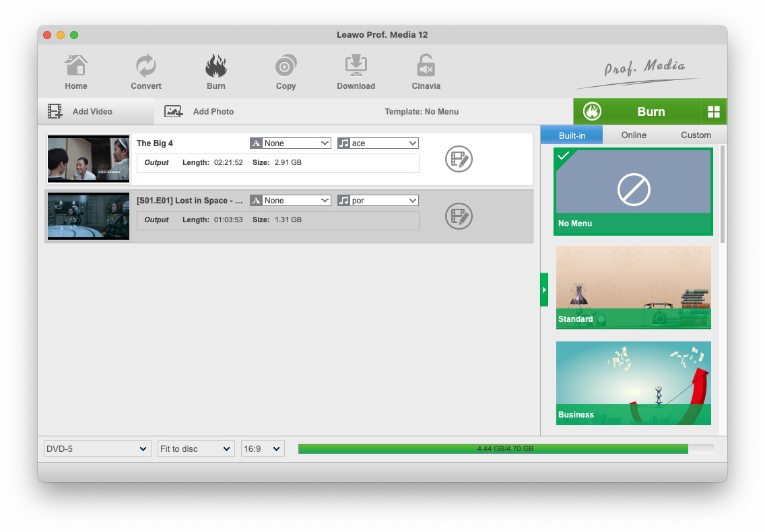Screen dimensions: 765x532
Task: Collapse the menu template side panel
Action: (544, 290)
